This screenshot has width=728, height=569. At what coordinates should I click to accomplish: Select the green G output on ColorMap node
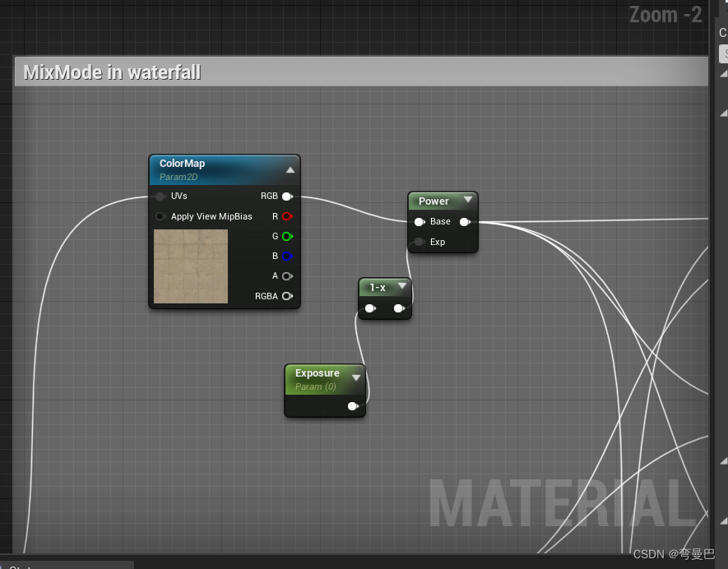[x=287, y=236]
